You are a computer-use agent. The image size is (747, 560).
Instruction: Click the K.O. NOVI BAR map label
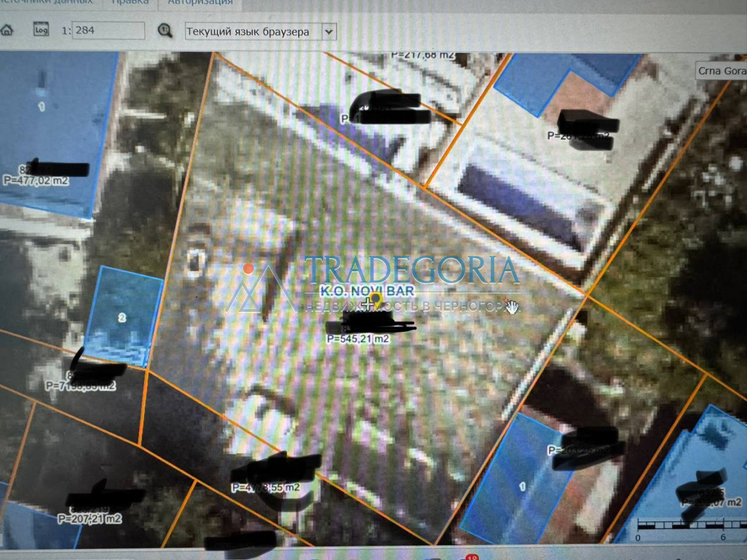point(366,291)
